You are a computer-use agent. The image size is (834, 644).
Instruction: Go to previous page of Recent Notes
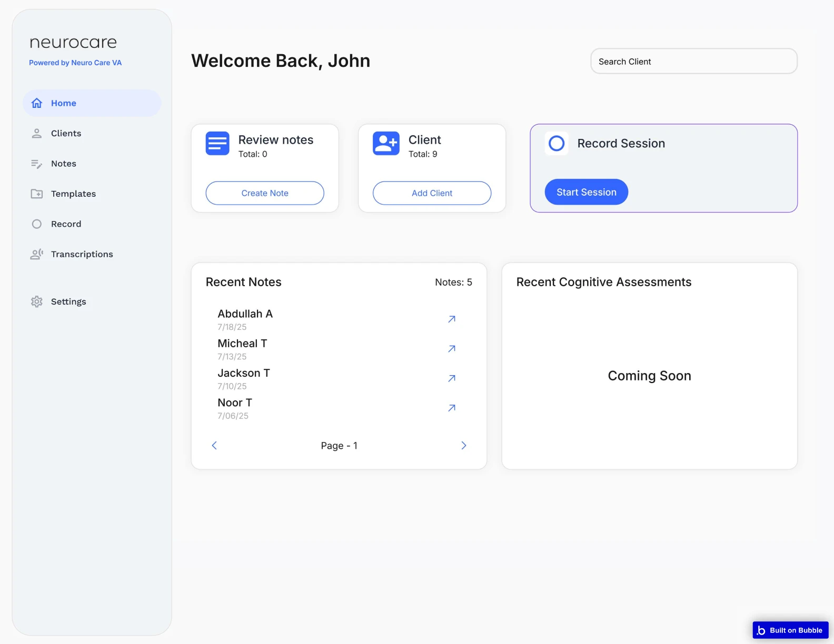(214, 446)
